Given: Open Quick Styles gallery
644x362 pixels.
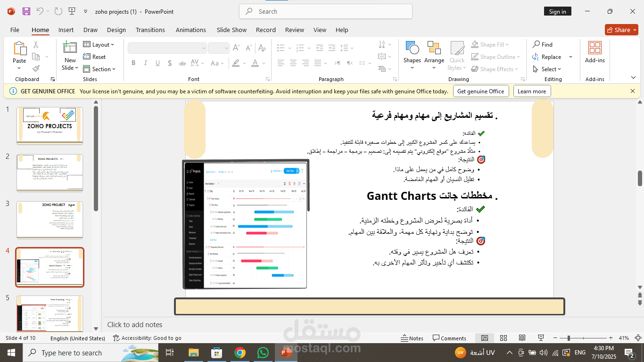Looking at the screenshot, I should [x=457, y=56].
